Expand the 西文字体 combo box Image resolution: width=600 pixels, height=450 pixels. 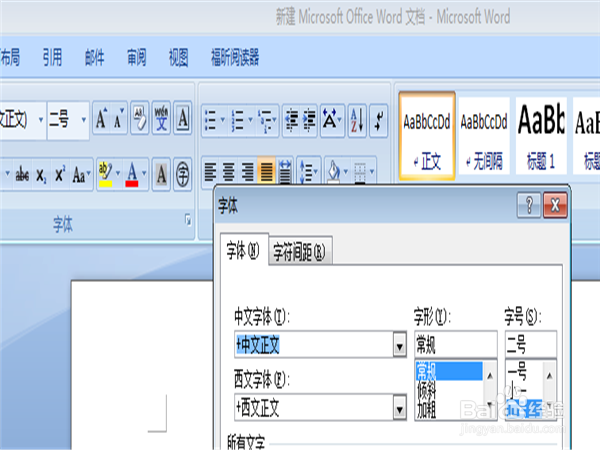click(x=399, y=409)
